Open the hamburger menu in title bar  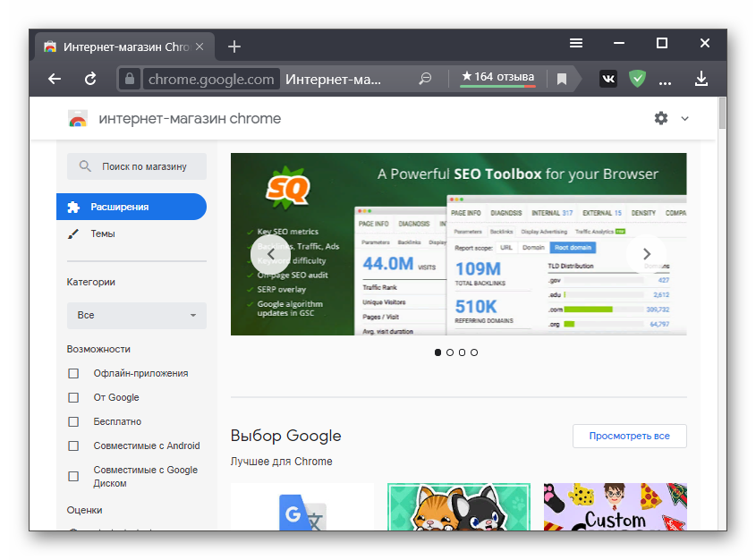pyautogui.click(x=575, y=42)
